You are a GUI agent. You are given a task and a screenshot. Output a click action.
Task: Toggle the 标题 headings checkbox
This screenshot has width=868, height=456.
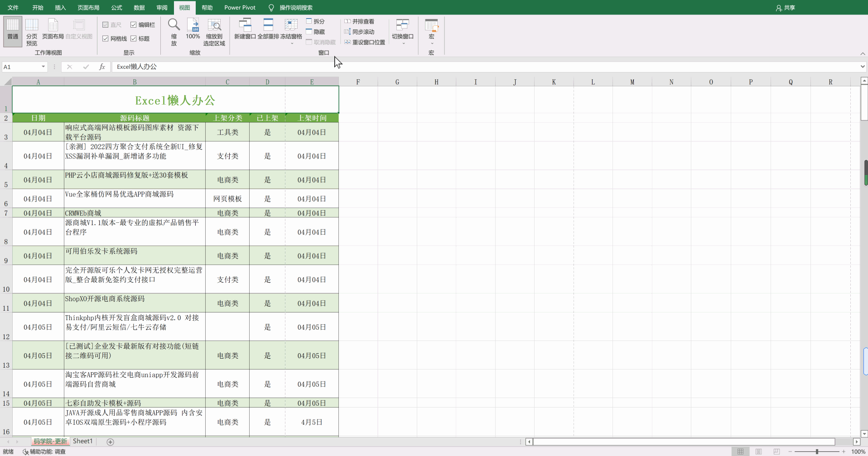(140, 38)
